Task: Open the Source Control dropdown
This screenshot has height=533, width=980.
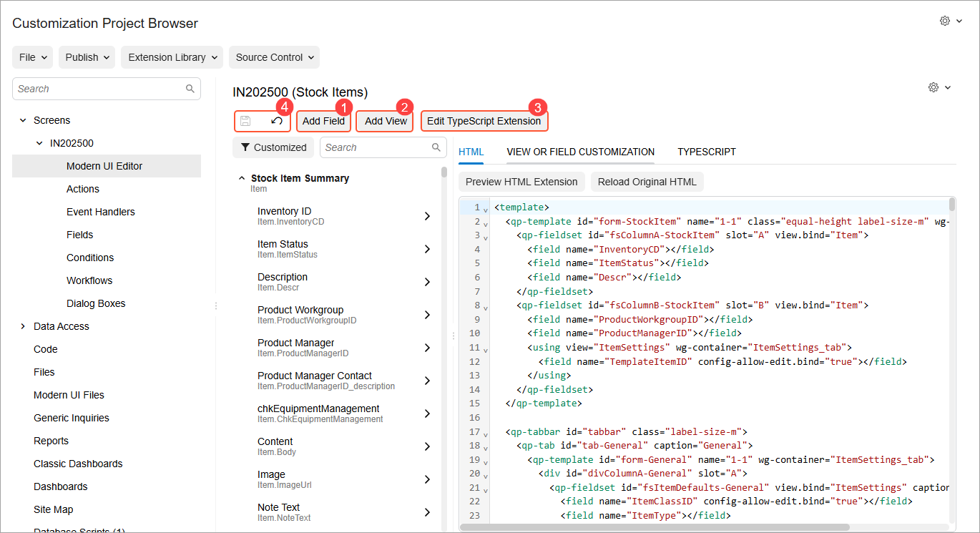Action: (274, 57)
